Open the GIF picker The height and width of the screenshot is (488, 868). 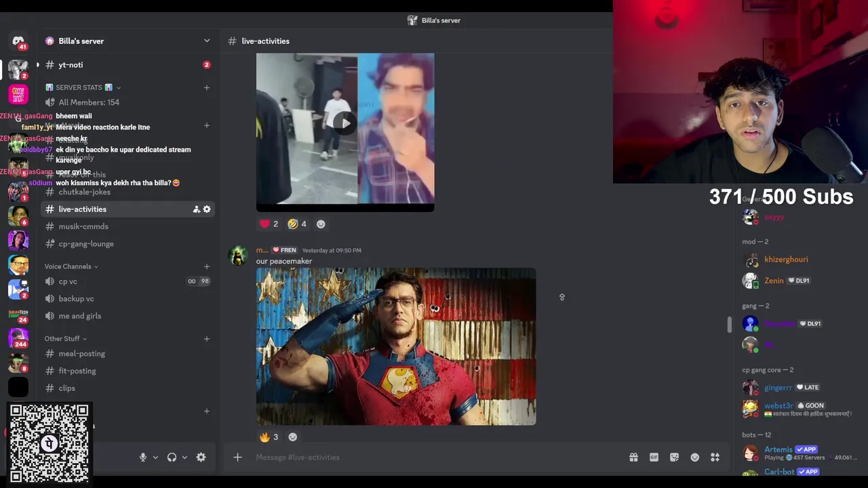point(654,457)
